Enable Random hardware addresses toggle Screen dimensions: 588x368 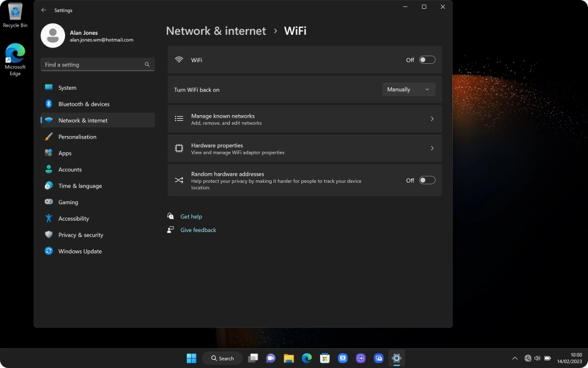[427, 180]
